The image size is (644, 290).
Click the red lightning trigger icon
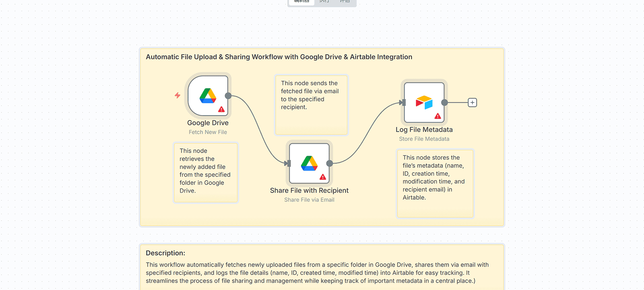(177, 95)
